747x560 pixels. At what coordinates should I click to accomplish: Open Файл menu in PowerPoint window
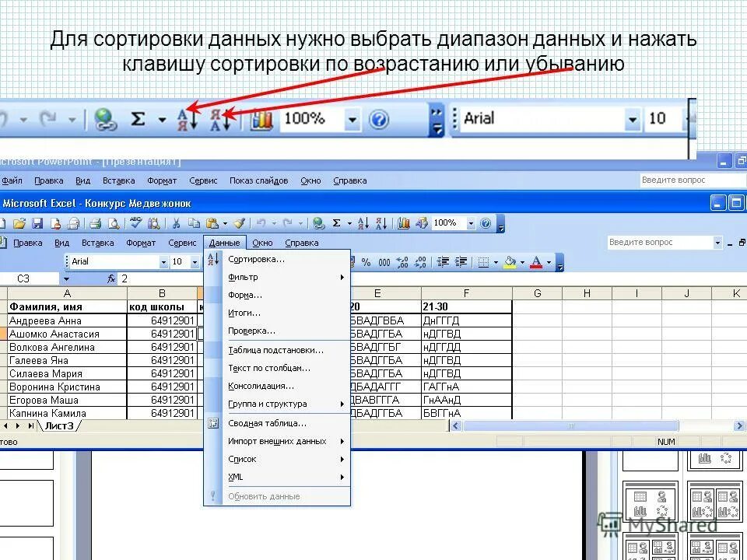pyautogui.click(x=12, y=181)
